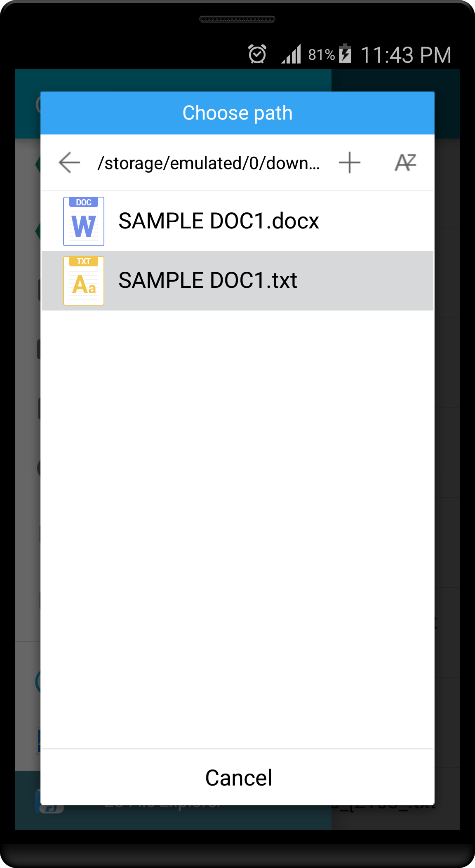Dismiss the dialog with Cancel
Screen dimensions: 475x868
pyautogui.click(x=238, y=778)
